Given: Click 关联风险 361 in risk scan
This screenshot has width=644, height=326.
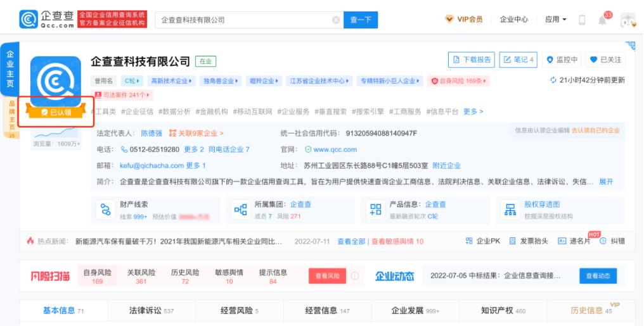Looking at the screenshot, I should pyautogui.click(x=141, y=277).
